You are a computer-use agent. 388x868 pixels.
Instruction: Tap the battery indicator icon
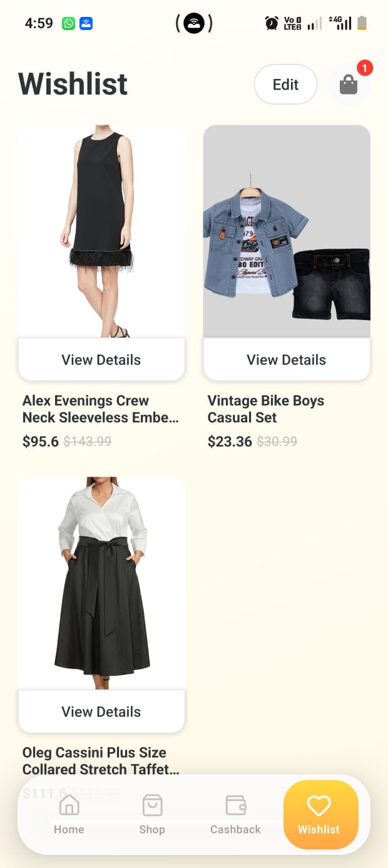coord(362,24)
